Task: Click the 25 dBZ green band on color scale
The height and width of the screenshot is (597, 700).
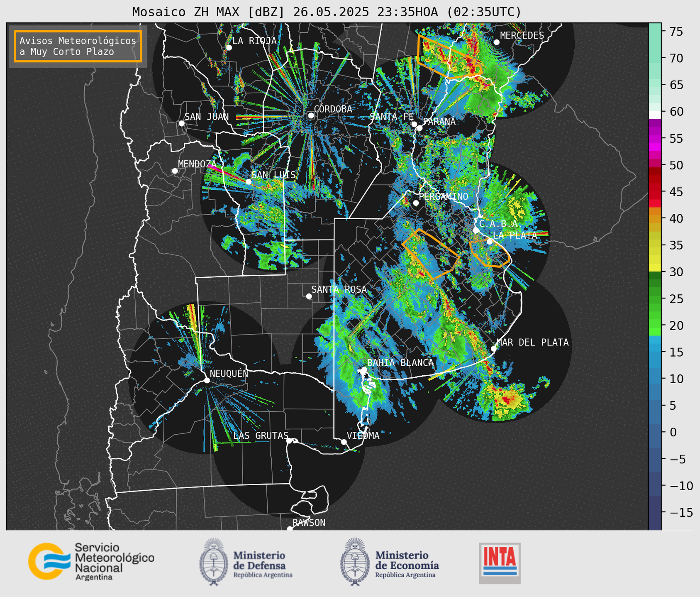Action: (655, 299)
